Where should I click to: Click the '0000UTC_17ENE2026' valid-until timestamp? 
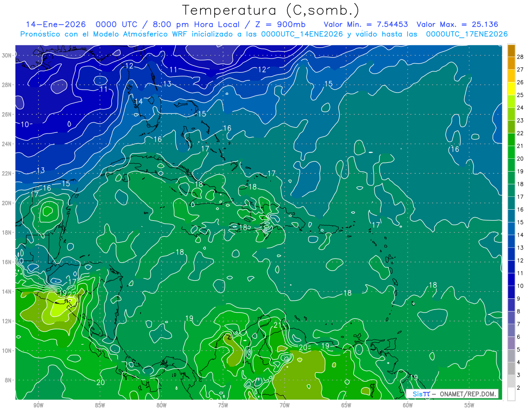click(x=466, y=34)
